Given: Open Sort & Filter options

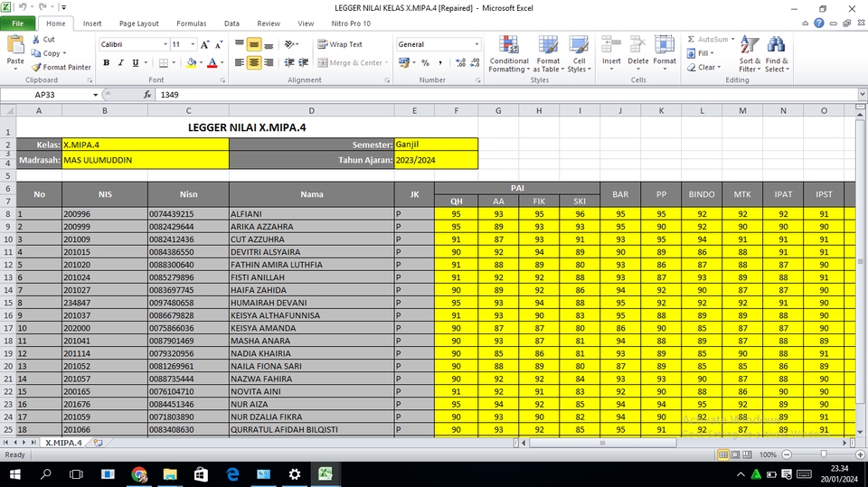Looking at the screenshot, I should (x=750, y=53).
